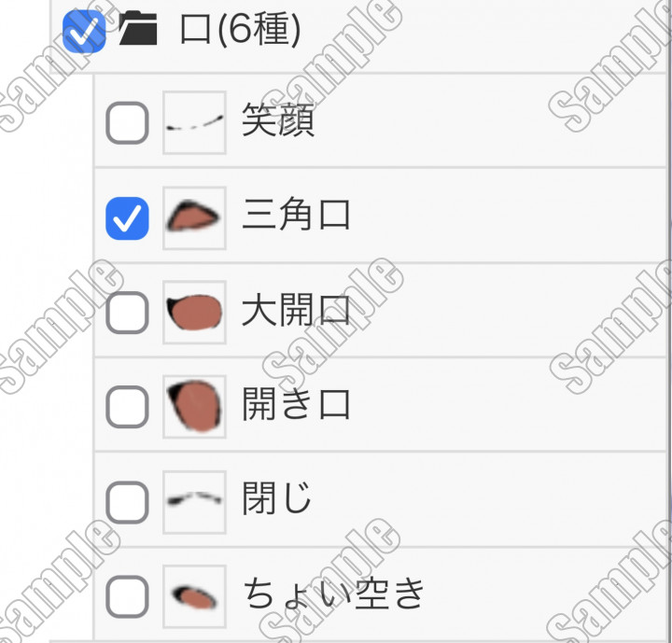Select the 三角口 triangle mouth thumbnail

[x=194, y=217]
